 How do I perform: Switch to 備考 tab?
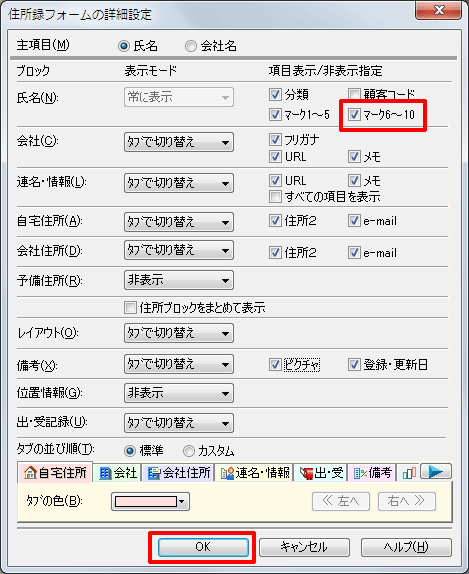pyautogui.click(x=372, y=473)
